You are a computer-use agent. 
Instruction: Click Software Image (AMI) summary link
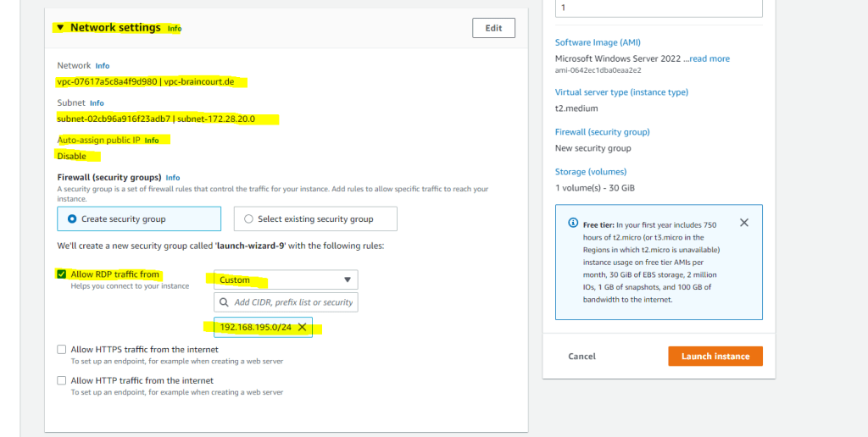click(598, 42)
